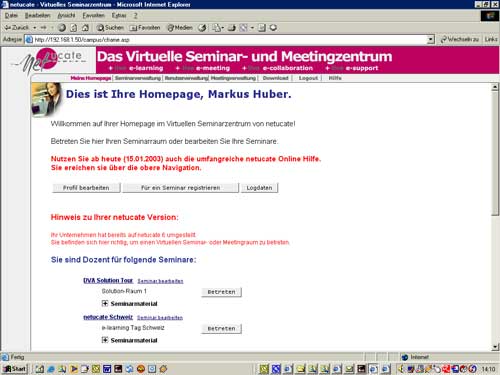Click Betreten for e-learning Tag Schweiz
The width and height of the screenshot is (500, 375).
[x=221, y=329]
